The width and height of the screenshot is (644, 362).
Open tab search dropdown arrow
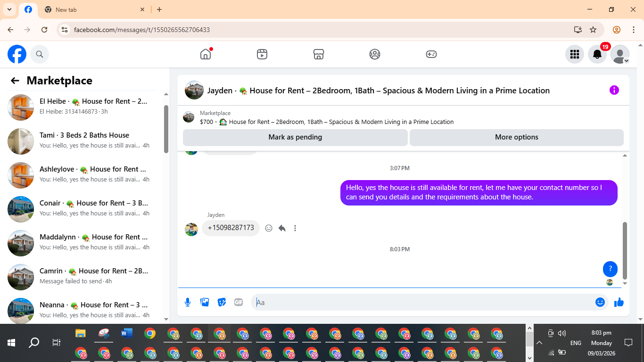tap(9, 9)
